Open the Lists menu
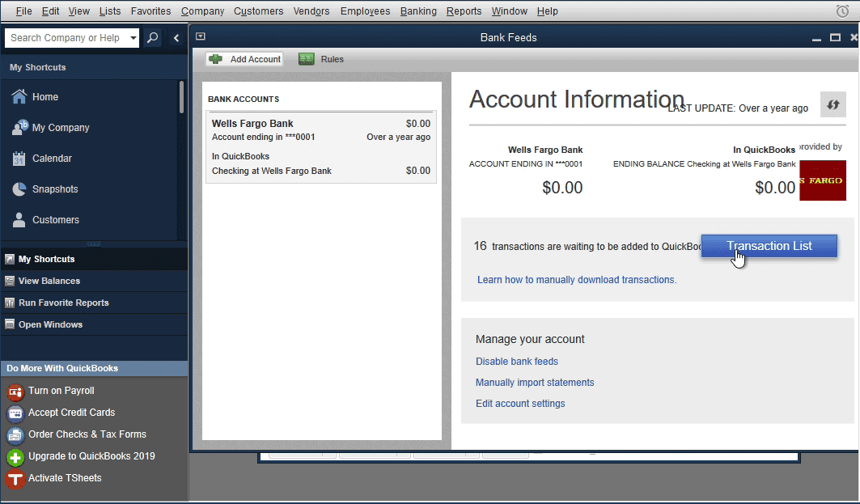860x504 pixels. tap(110, 11)
